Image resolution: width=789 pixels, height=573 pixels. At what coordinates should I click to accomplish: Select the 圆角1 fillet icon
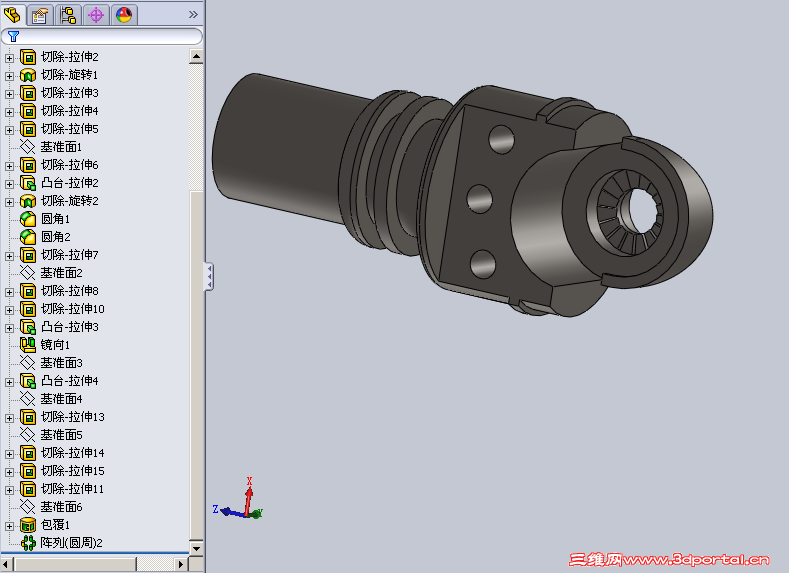coord(28,219)
